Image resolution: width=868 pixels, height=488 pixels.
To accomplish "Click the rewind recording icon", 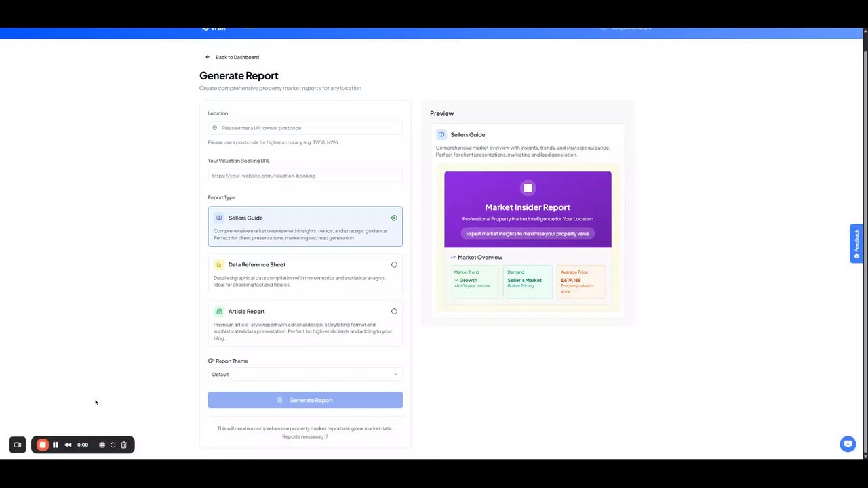I will (68, 445).
